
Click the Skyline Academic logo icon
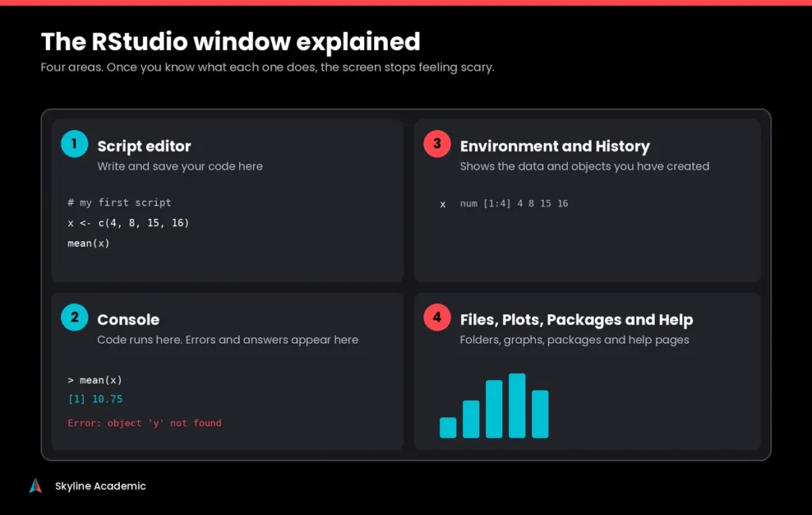35,486
